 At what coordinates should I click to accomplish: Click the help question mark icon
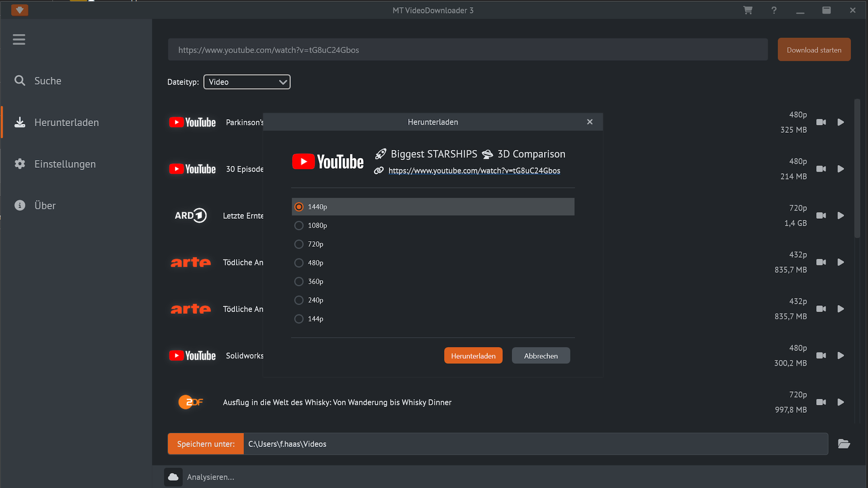(x=774, y=10)
